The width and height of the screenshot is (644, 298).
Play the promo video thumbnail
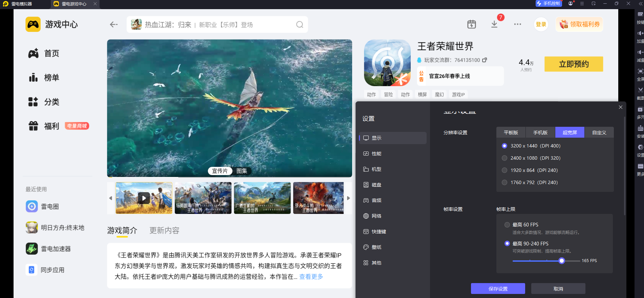144,198
